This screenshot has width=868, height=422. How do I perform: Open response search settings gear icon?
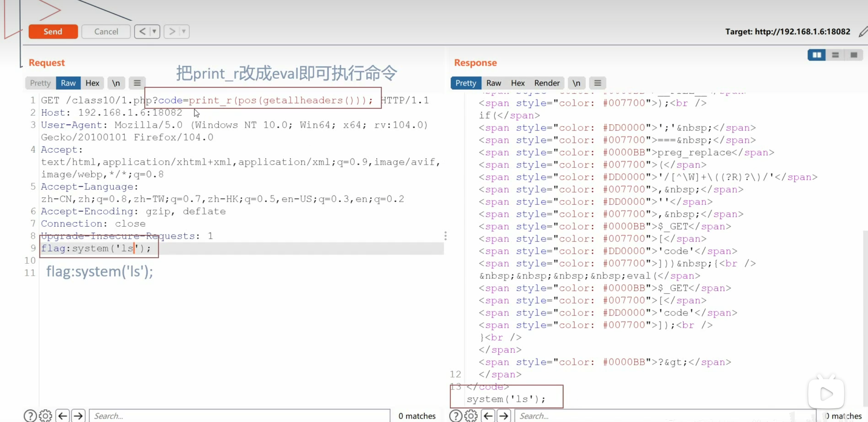pos(471,415)
